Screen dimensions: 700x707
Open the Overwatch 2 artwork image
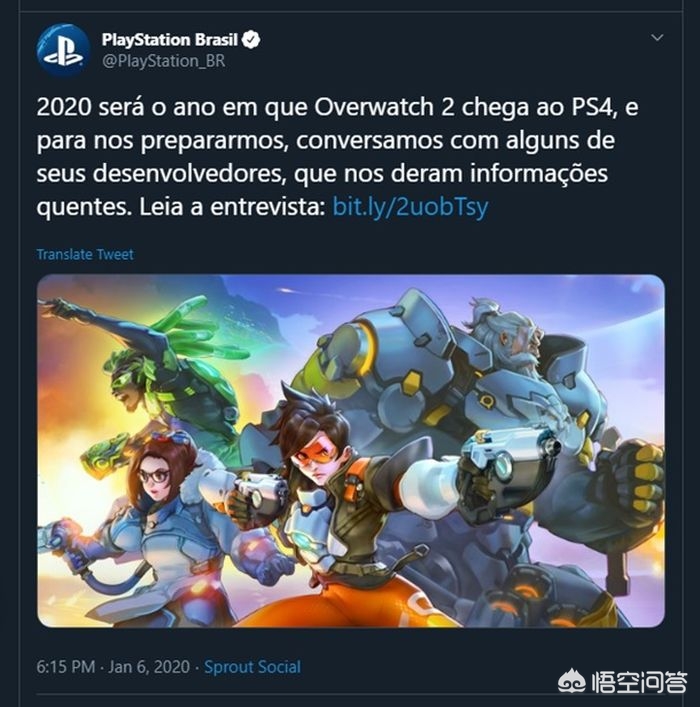click(x=350, y=450)
